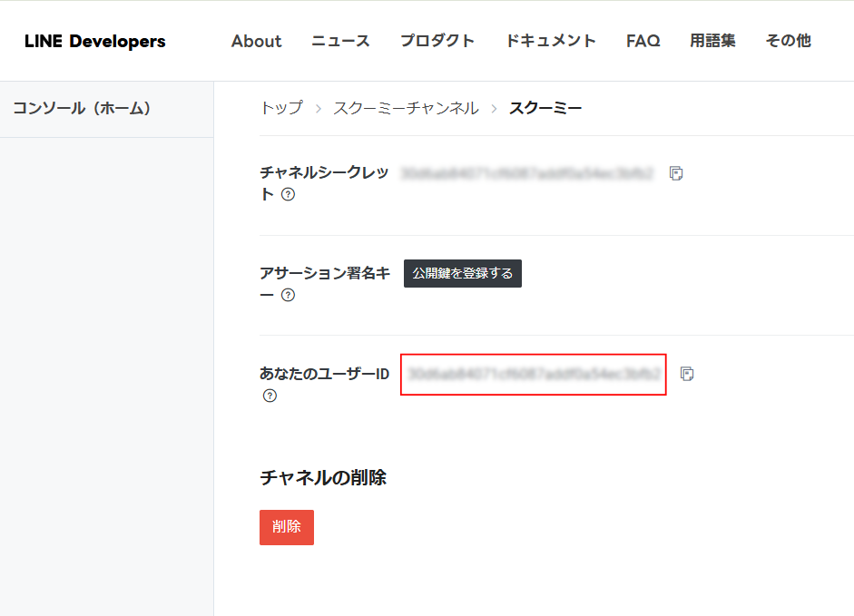The height and width of the screenshot is (616, 854).
Task: Open the 用語集 glossary page
Action: pyautogui.click(x=712, y=41)
